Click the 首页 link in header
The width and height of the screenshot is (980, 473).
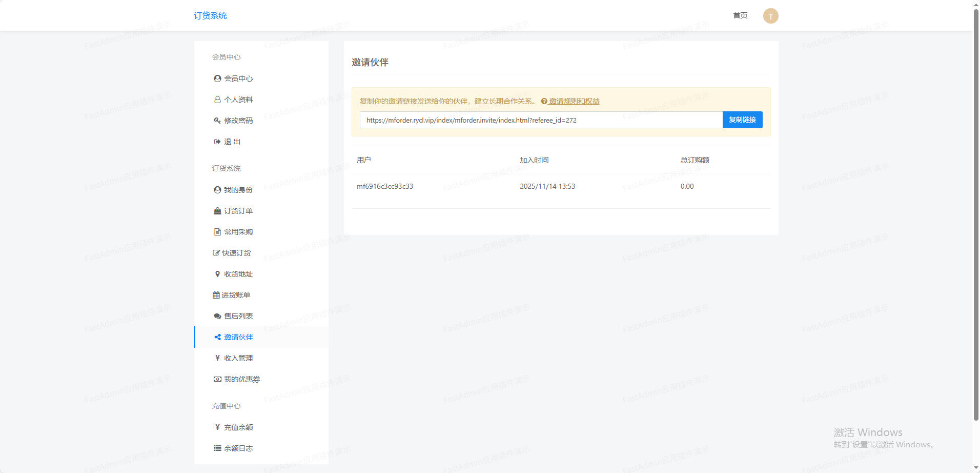tap(740, 15)
